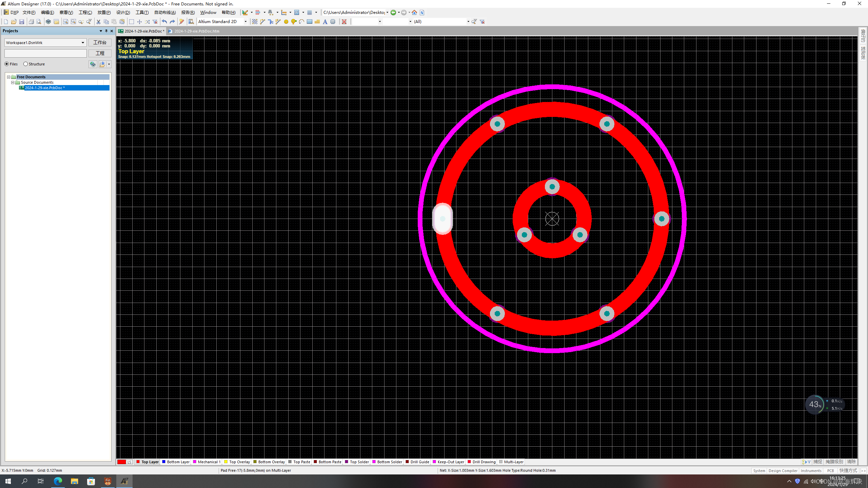The image size is (868, 488).
Task: Click the Home icon in navigation bar
Action: pos(414,13)
